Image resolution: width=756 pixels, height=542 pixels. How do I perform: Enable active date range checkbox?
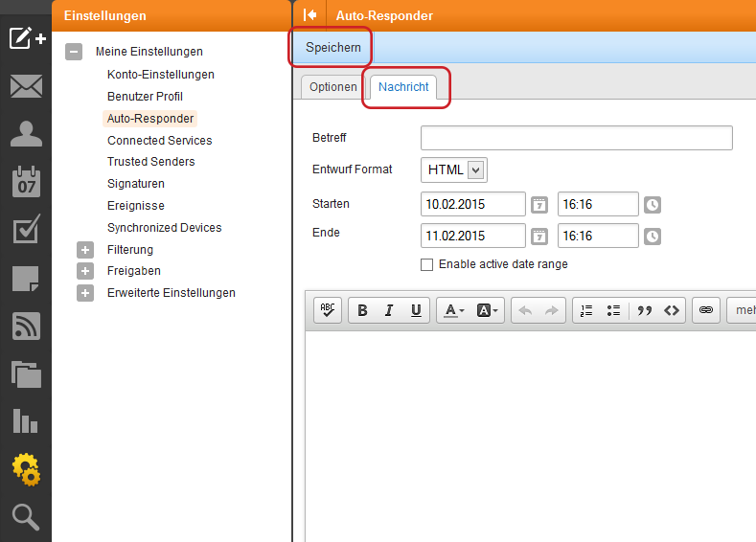[426, 264]
